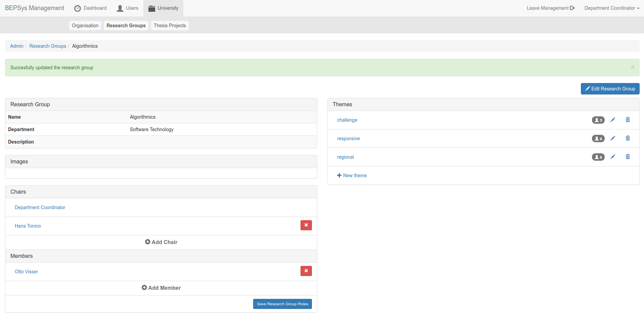Delete the responsive theme via trash icon
This screenshot has height=314, width=644.
[628, 138]
